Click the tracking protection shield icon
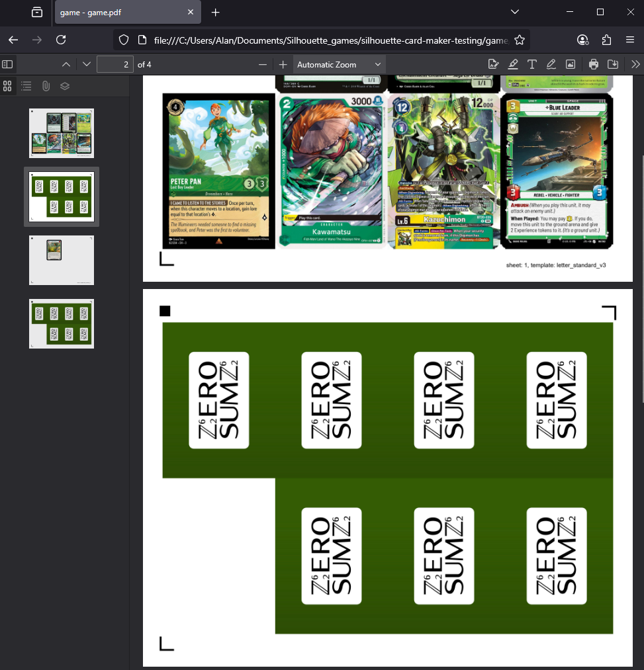644x670 pixels. point(124,40)
